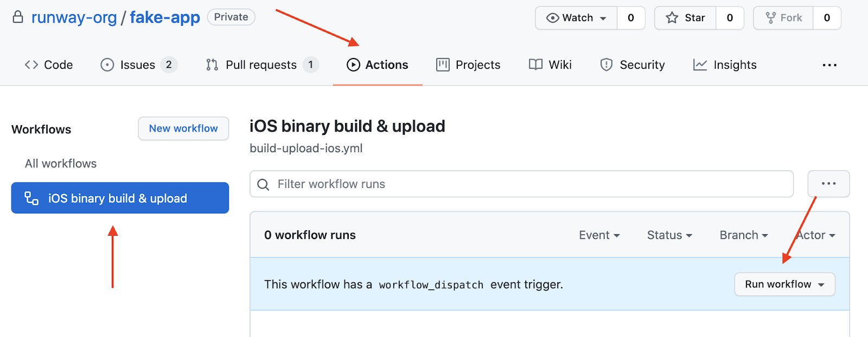This screenshot has width=868, height=337.
Task: Open the repository nav overflow menu
Action: [829, 65]
